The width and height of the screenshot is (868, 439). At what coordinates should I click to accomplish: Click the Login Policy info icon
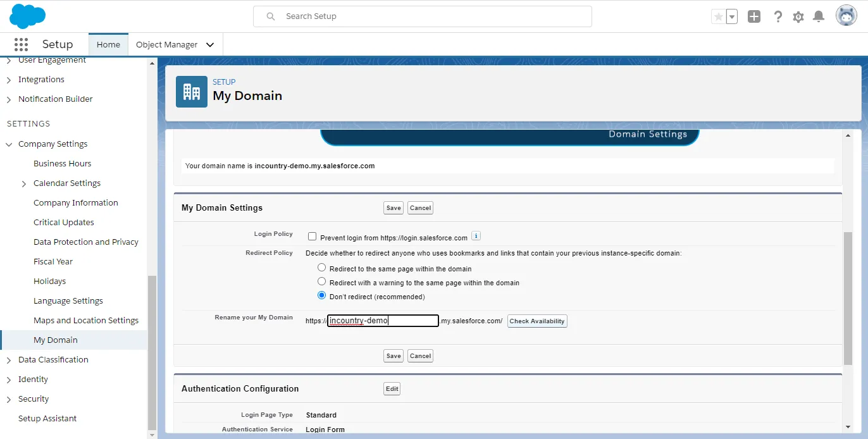[476, 236]
